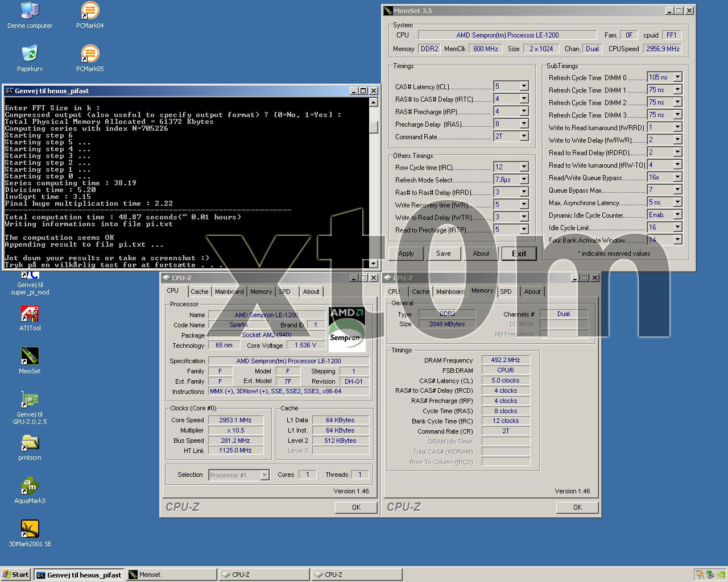Open the Dynamic Idle Cycle Counter dropdown

677,215
